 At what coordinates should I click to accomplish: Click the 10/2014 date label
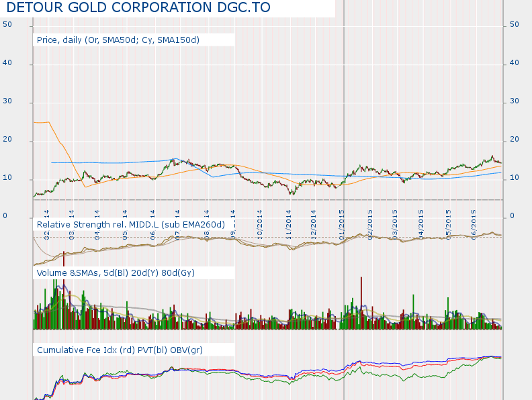(259, 225)
